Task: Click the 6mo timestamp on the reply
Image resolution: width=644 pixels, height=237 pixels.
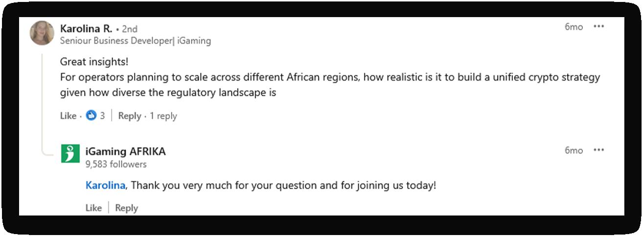Action: (x=574, y=151)
